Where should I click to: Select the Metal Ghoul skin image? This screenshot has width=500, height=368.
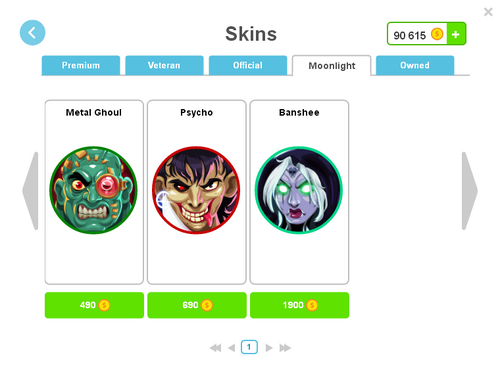[x=94, y=190]
